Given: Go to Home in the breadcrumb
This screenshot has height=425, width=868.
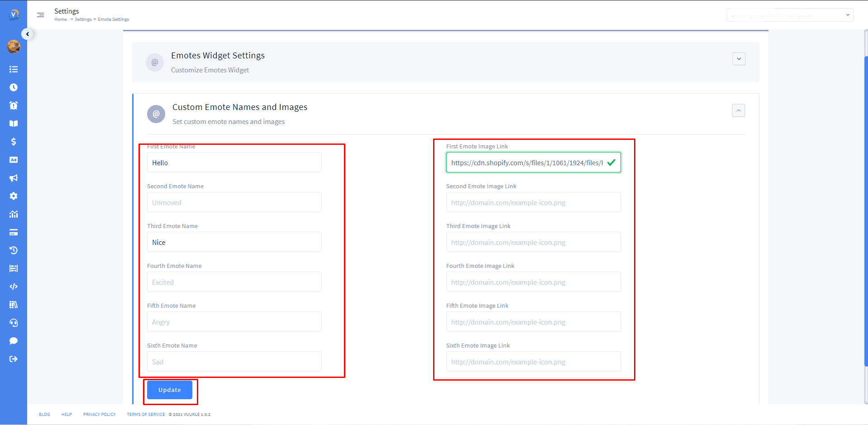Looking at the screenshot, I should (61, 19).
